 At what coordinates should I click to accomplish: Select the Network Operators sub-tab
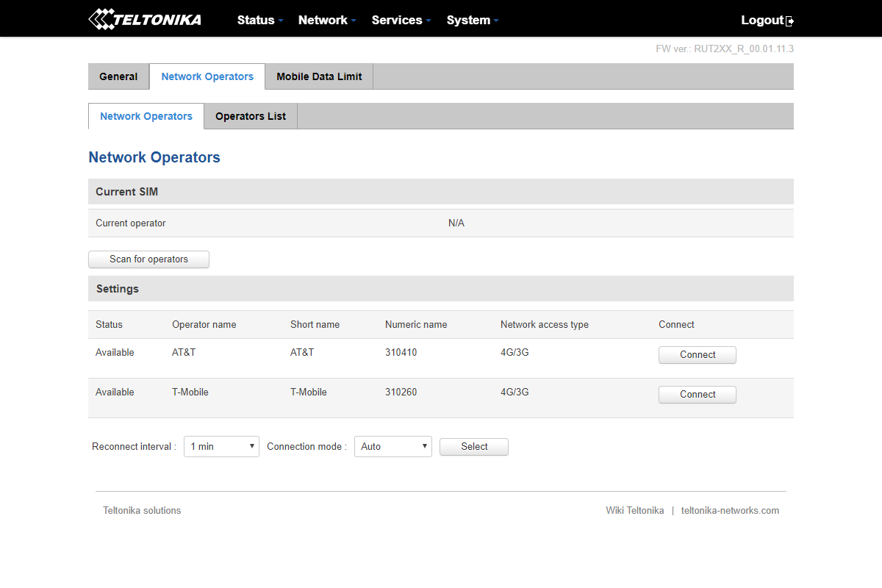coord(146,116)
